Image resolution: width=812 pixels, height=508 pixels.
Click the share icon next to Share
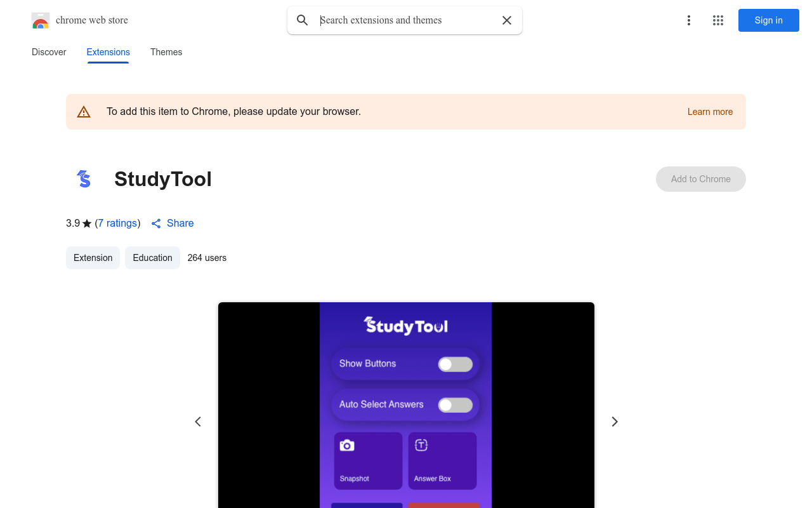pos(156,224)
